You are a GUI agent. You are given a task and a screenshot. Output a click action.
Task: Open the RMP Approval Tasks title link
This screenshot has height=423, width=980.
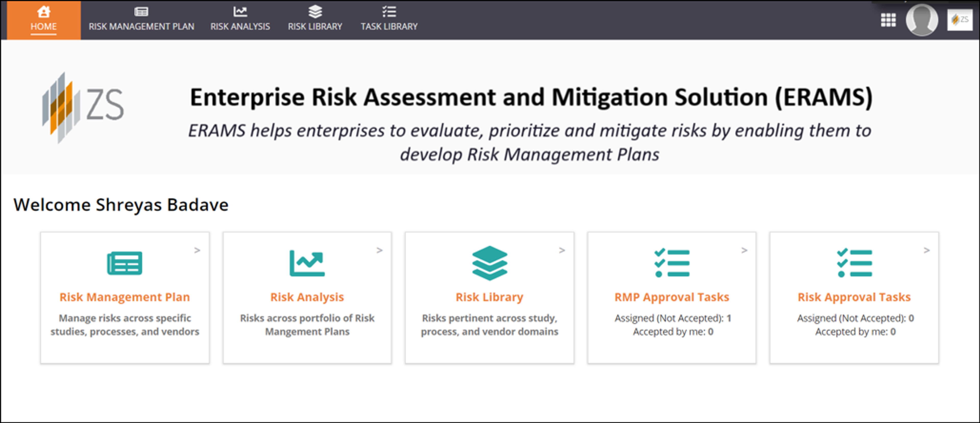coord(672,297)
